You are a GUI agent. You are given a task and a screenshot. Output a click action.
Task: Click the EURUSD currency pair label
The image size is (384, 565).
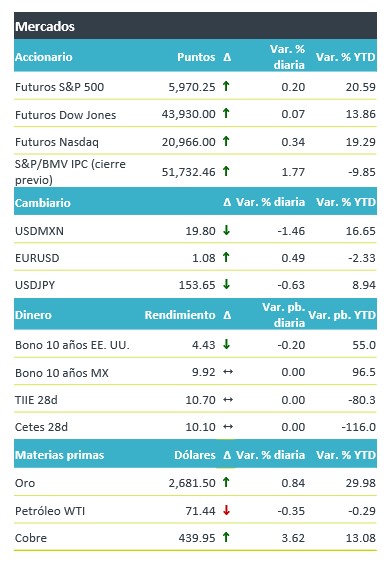[37, 258]
